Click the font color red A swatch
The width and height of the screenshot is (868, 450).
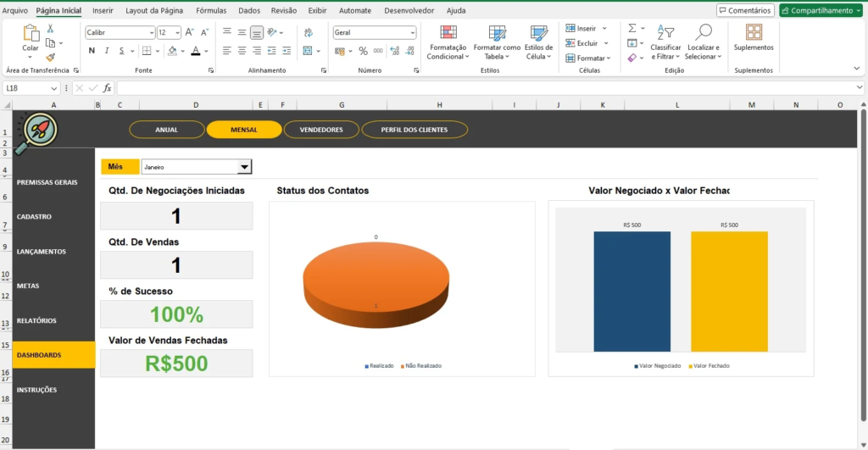(195, 51)
